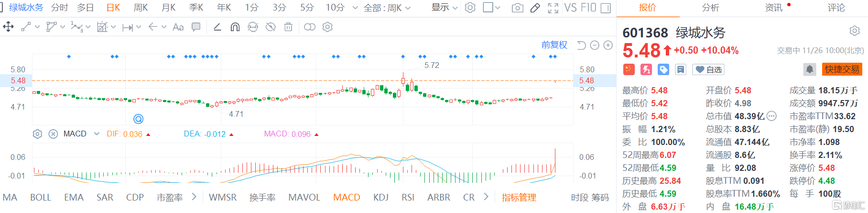Image resolution: width=868 pixels, height=213 pixels.
Task: Zoom out chart with minus circle
Action: click(x=595, y=45)
